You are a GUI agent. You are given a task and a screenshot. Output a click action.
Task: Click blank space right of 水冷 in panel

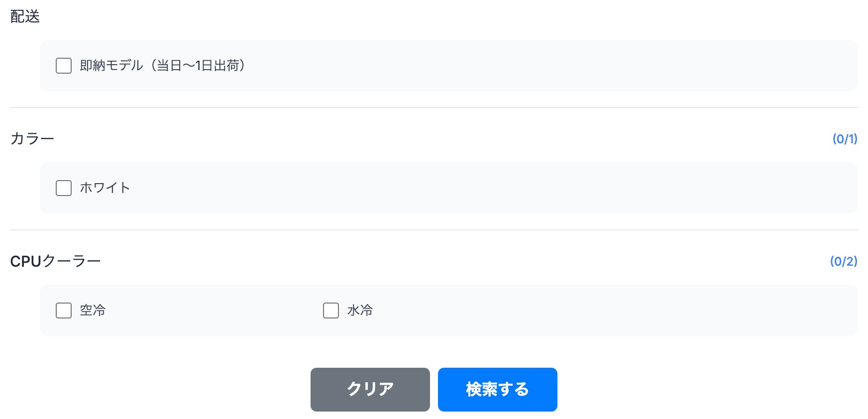[597, 311]
